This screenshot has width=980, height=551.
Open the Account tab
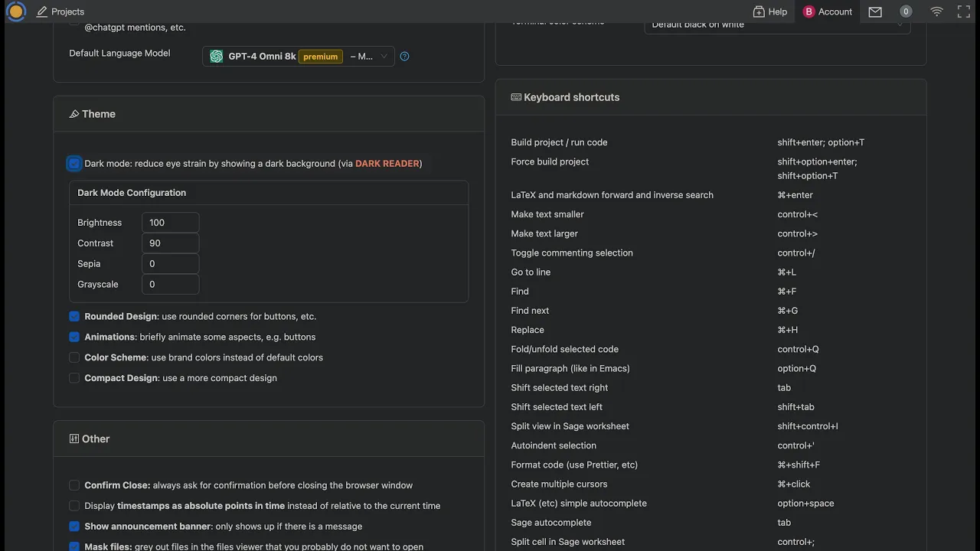click(x=828, y=11)
